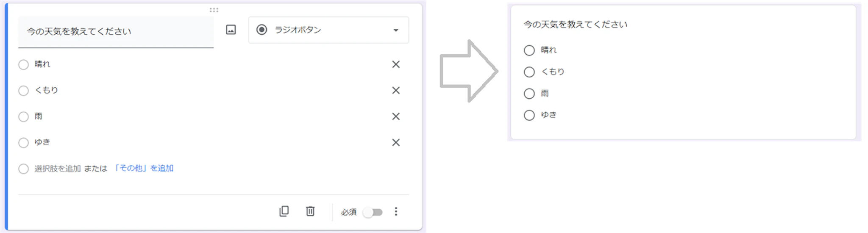
Task: Open the three-dot more options menu
Action: pos(396,211)
